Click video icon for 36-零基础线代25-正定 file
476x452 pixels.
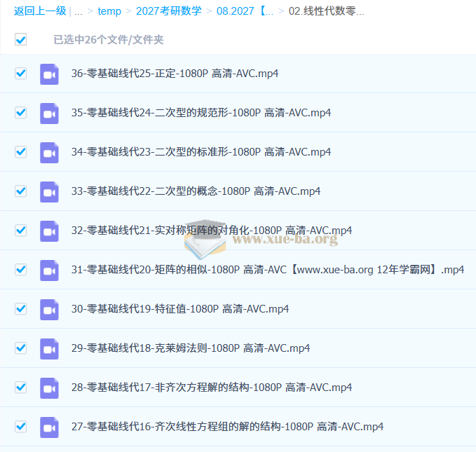48,74
